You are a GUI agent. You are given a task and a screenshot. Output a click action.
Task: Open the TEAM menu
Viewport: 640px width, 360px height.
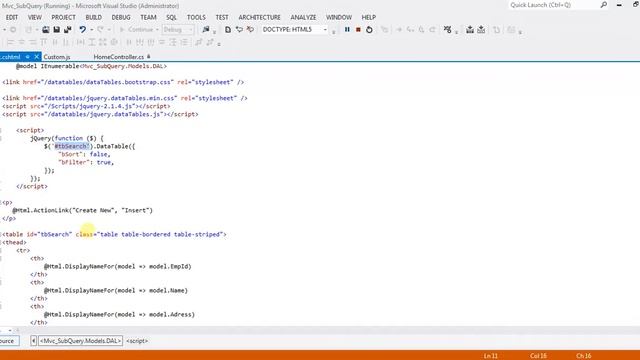click(148, 17)
